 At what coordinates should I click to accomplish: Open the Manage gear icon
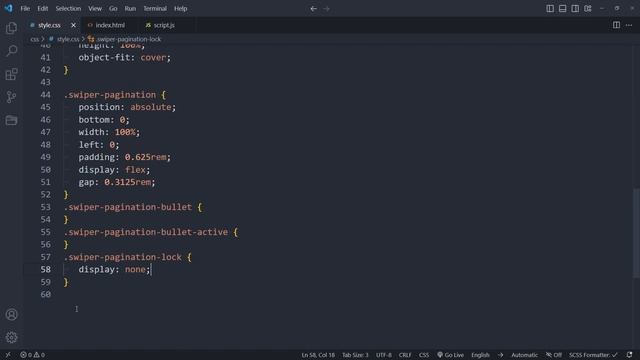(11, 337)
